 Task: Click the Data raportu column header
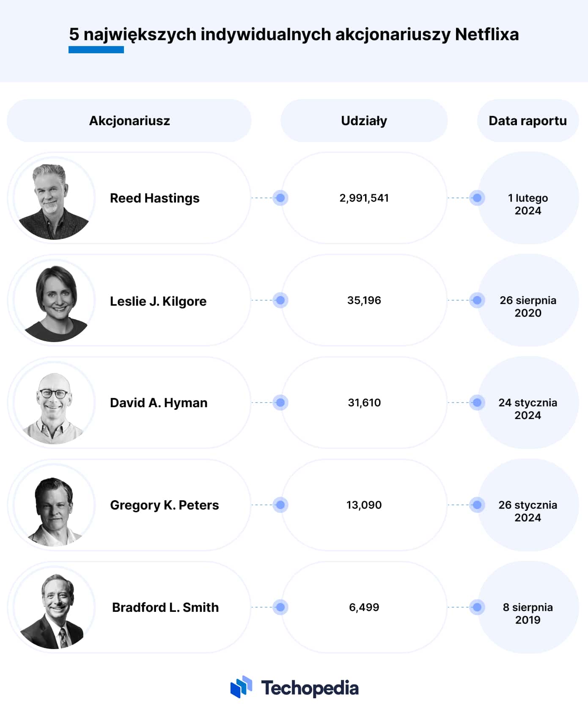(x=528, y=121)
